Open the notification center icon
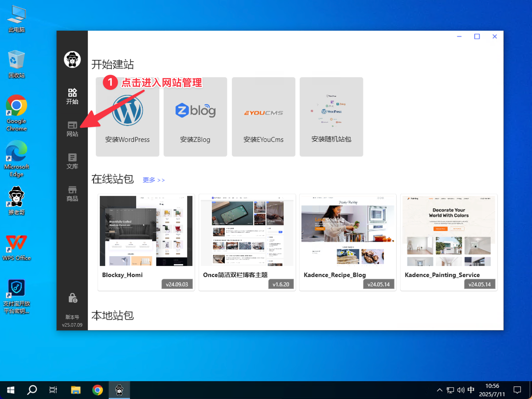 (x=517, y=390)
